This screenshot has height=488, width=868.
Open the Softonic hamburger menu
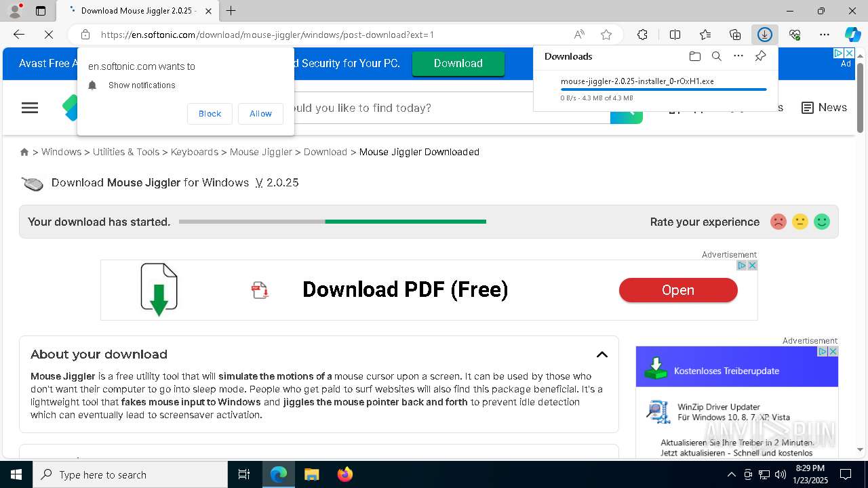(30, 108)
